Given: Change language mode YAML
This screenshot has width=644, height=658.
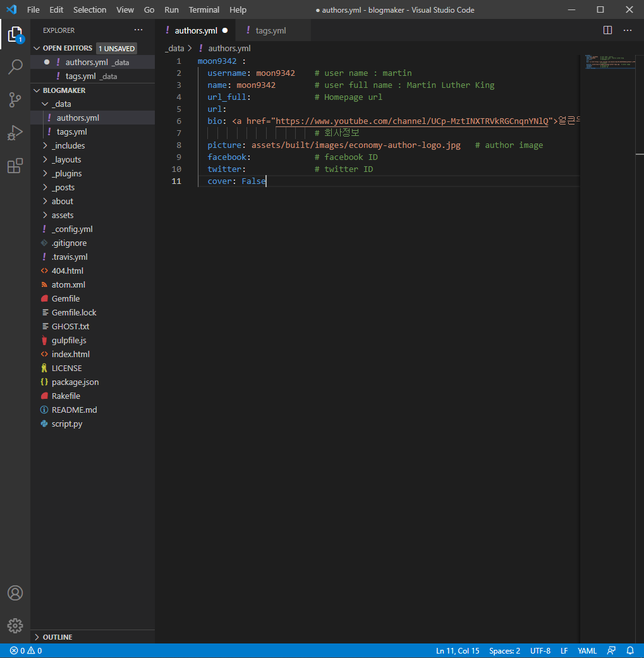Looking at the screenshot, I should (587, 651).
